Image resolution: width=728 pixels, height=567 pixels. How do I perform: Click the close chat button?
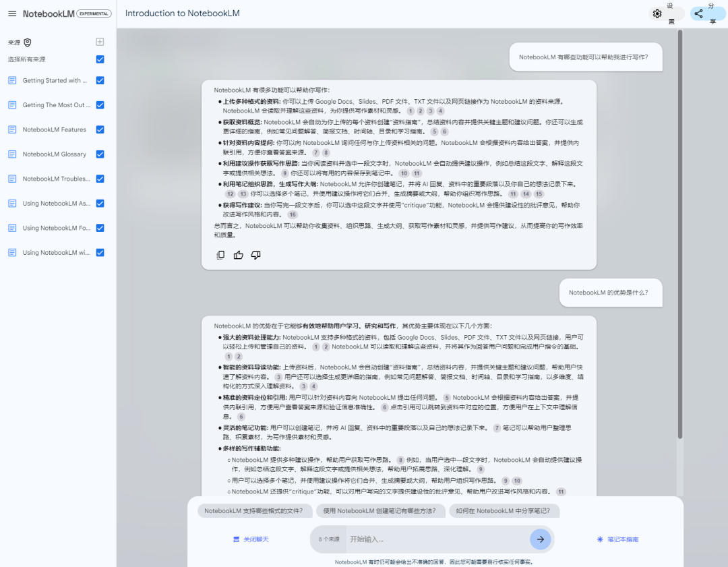[251, 539]
